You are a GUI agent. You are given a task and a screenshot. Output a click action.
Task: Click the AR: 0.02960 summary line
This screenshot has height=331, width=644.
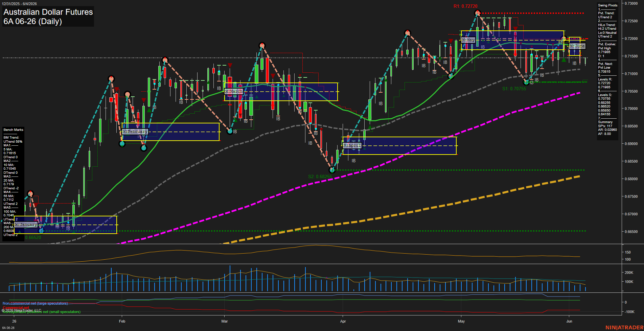coord(607,130)
